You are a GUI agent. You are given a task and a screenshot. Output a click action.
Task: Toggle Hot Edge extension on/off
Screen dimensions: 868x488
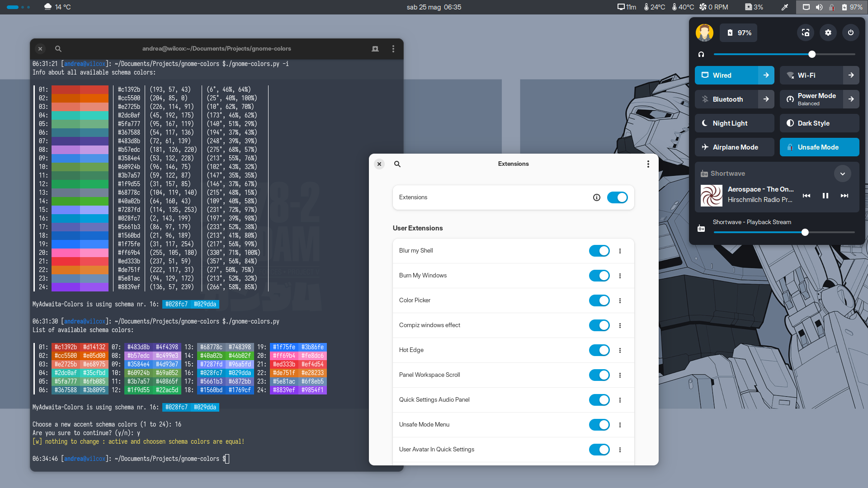click(x=599, y=350)
